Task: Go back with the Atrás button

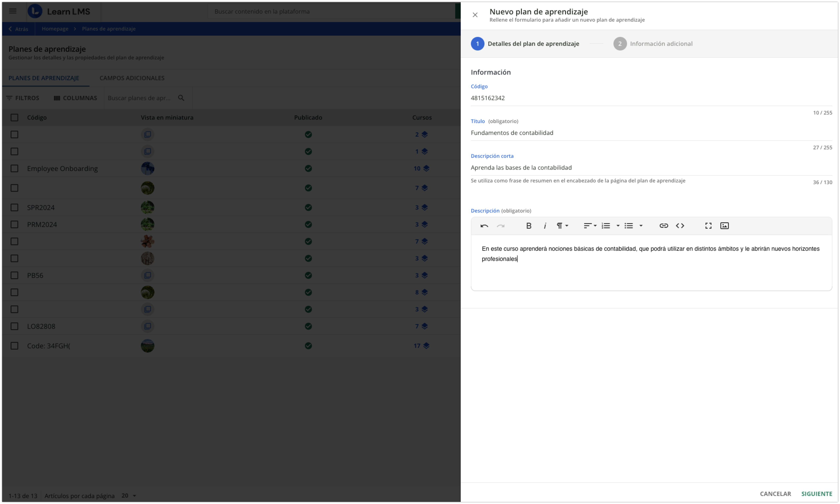Action: pyautogui.click(x=18, y=29)
